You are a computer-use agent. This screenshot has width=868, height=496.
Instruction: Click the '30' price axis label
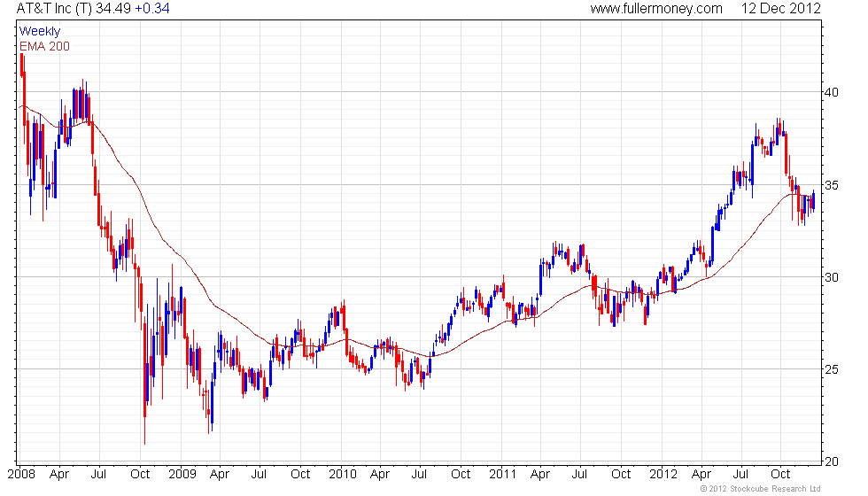(x=832, y=277)
